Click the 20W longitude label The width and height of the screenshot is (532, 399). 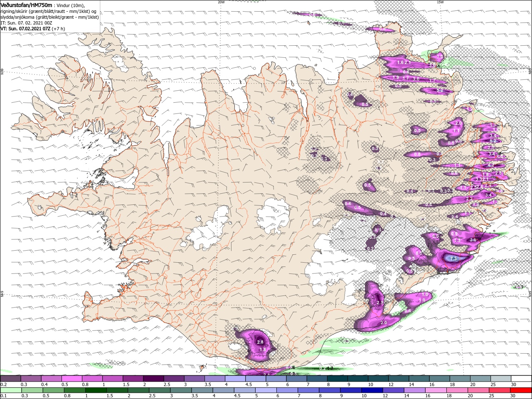(221, 2)
